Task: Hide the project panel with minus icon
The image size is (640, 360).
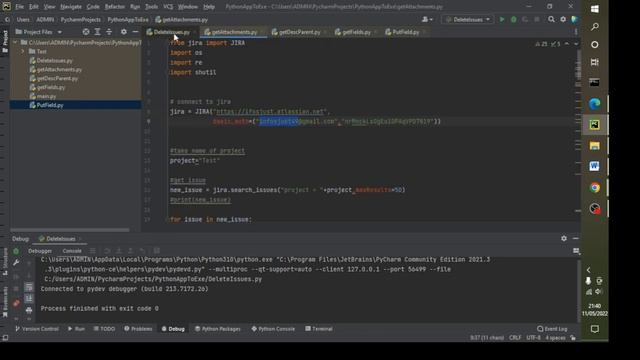Action: (135, 32)
